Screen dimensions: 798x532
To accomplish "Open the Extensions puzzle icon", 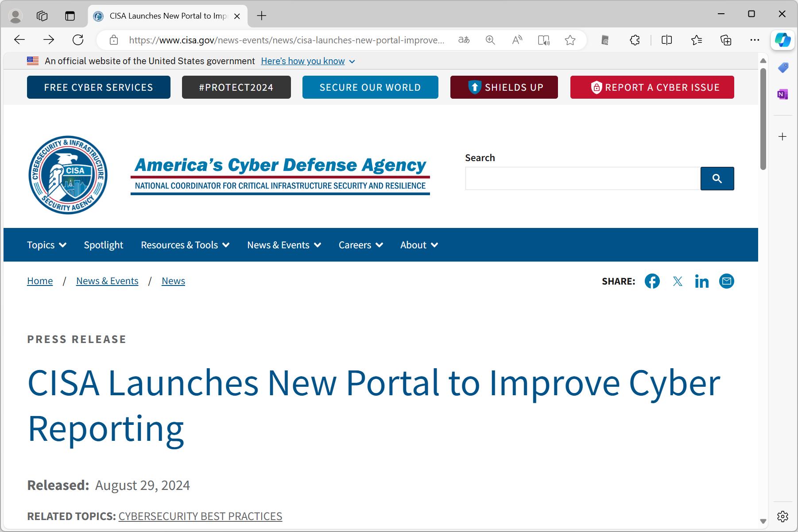I will [x=635, y=40].
